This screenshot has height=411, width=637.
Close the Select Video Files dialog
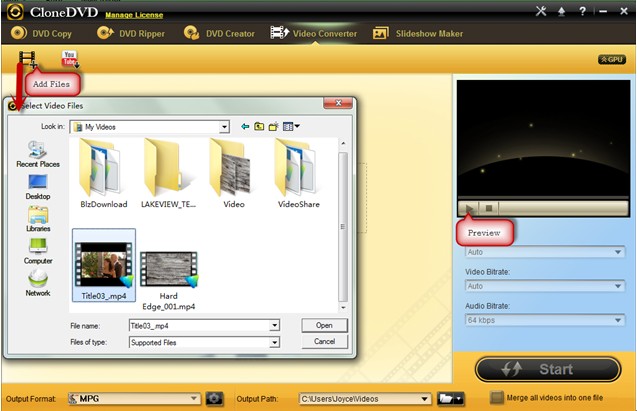(338, 103)
